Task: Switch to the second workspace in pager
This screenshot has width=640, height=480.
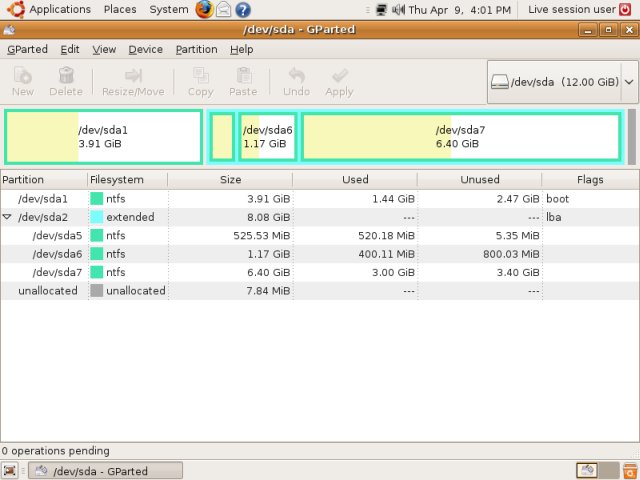Action: [x=609, y=471]
